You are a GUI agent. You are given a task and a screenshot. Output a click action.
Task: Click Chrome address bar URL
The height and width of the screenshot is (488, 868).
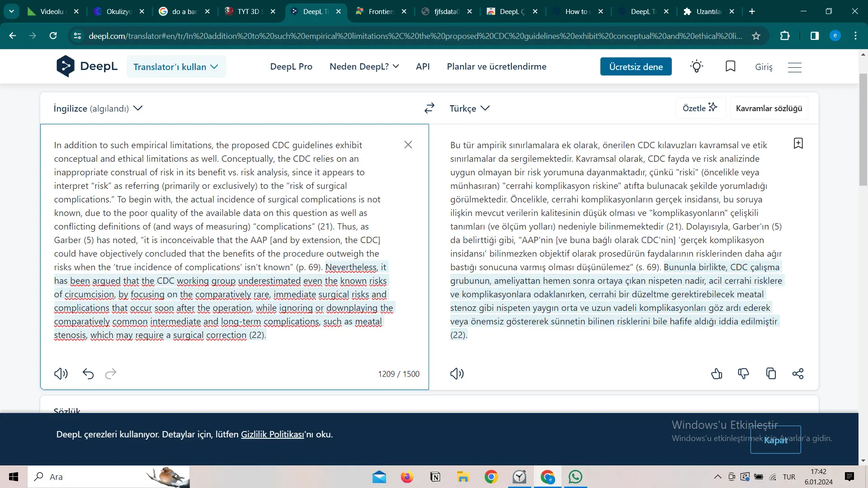[x=415, y=36]
